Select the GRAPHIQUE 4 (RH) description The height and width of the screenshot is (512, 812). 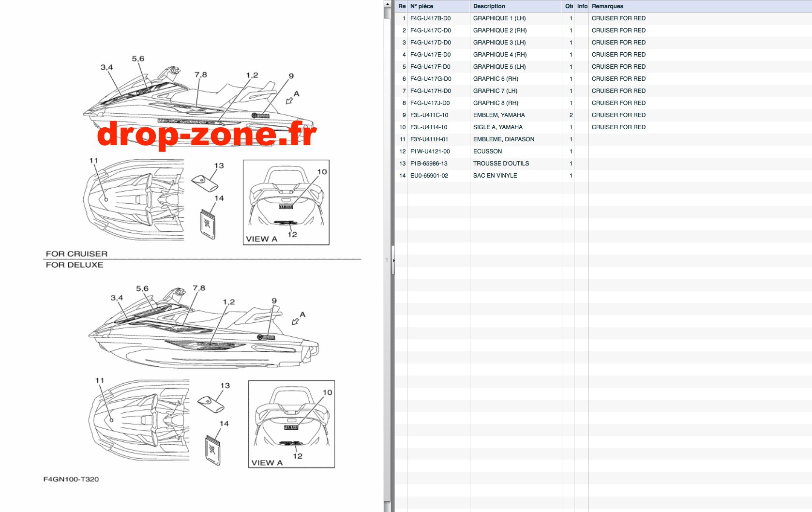tap(500, 55)
